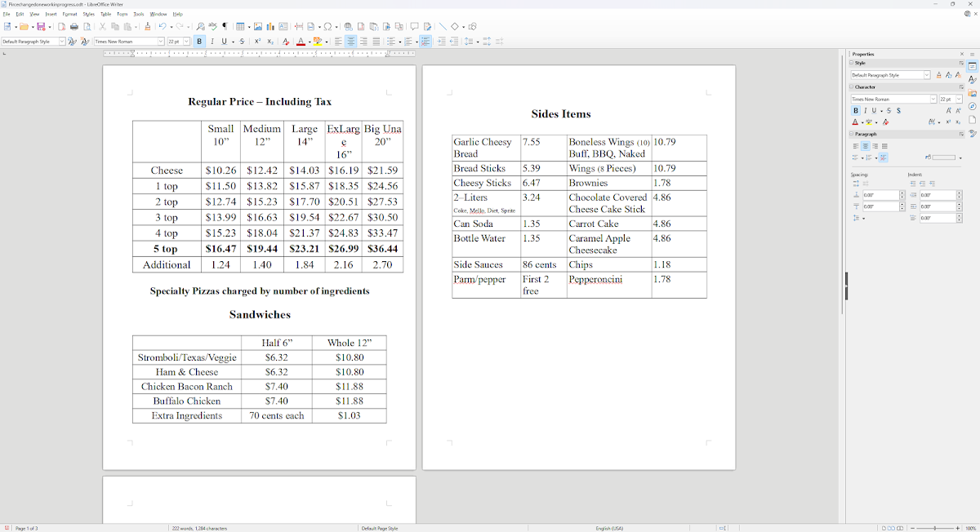Toggle Justified alignment in the formatting toolbar
Screen dimensions: 980x532
tap(376, 42)
